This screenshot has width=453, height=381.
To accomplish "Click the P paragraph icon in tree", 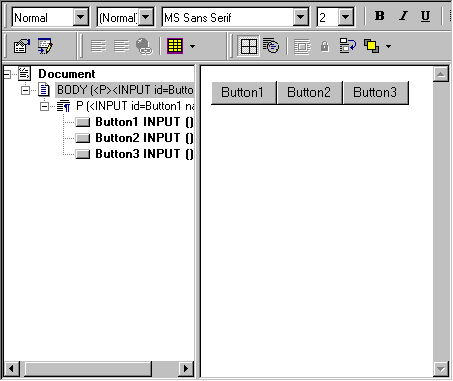I will click(x=63, y=106).
